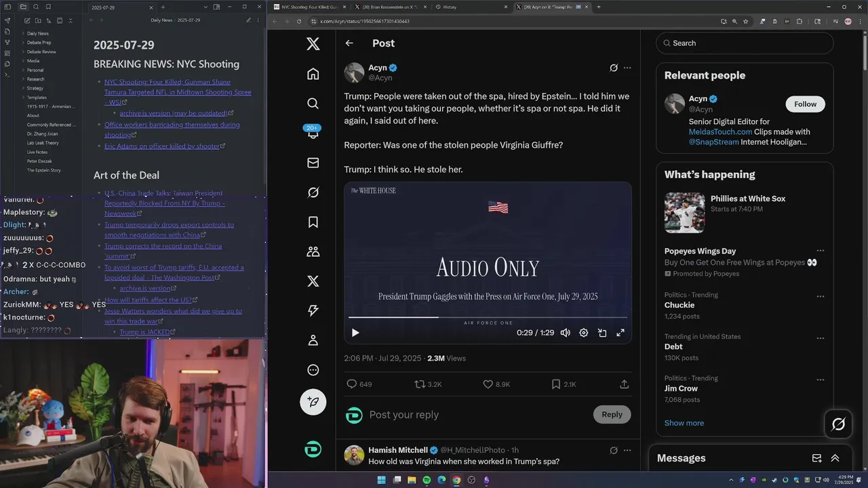This screenshot has height=488, width=868.
Task: Expand the Personal folder
Action: (x=23, y=70)
